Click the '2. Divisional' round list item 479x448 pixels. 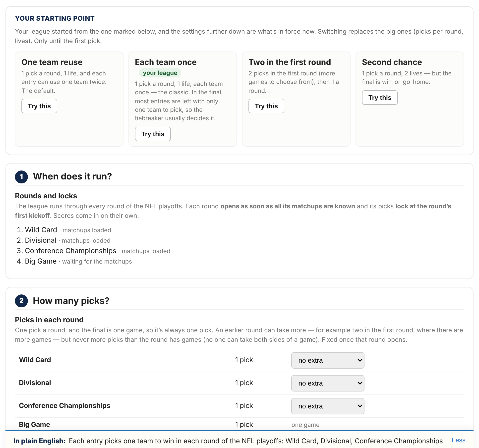tap(64, 240)
